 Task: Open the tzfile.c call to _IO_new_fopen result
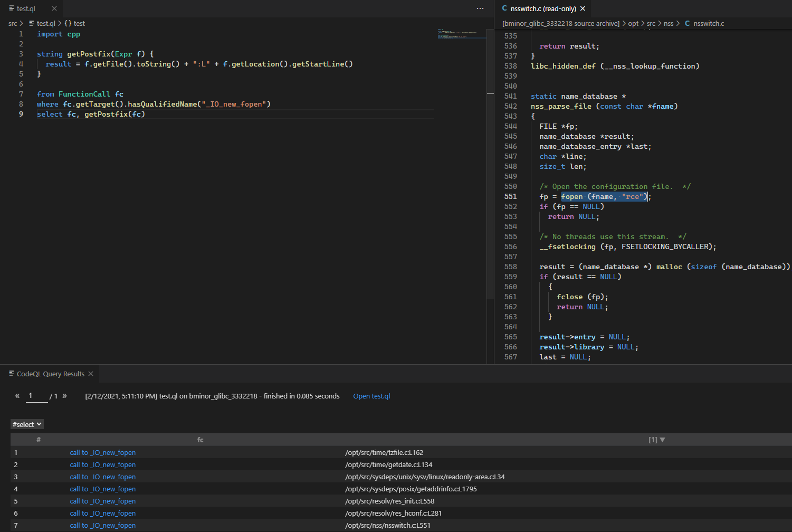(102, 452)
